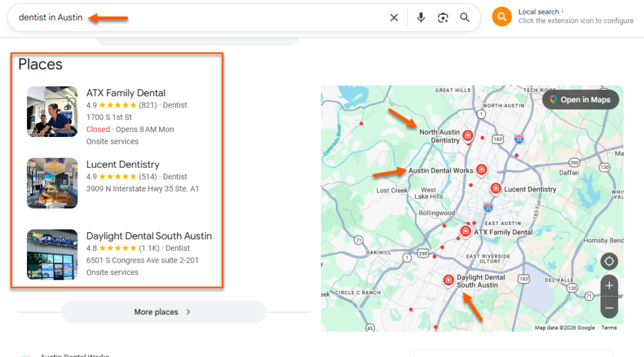Click the orange Local search extension icon
Image resolution: width=644 pixels, height=357 pixels.
pos(501,16)
